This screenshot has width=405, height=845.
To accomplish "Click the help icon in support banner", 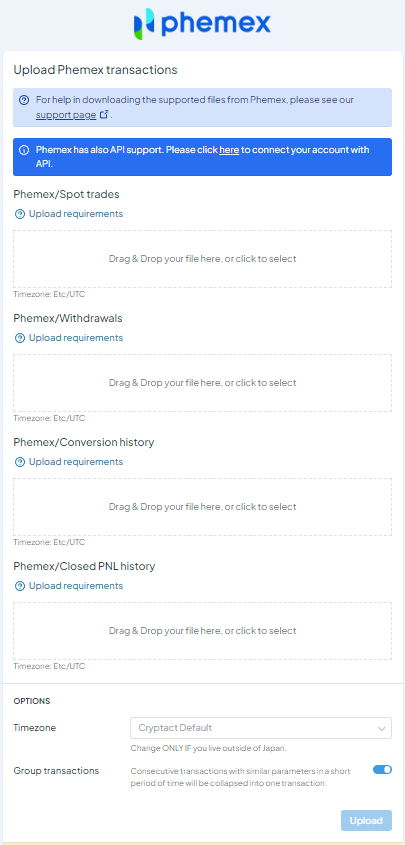I will click(x=24, y=100).
